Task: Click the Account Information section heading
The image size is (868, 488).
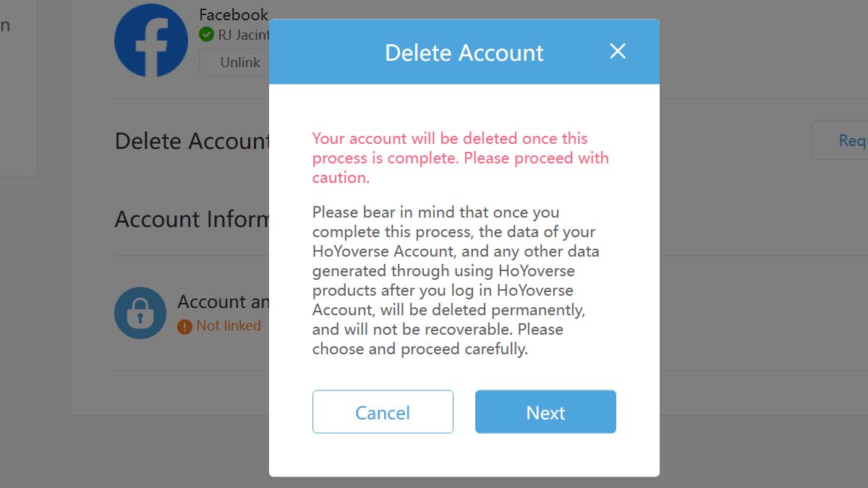Action: 192,219
